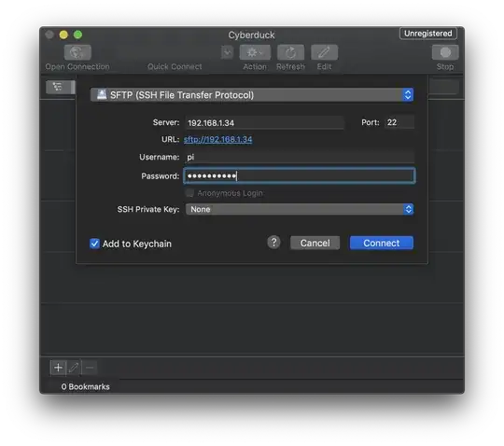
Task: Open the SFTP protocol dropdown
Action: point(252,95)
